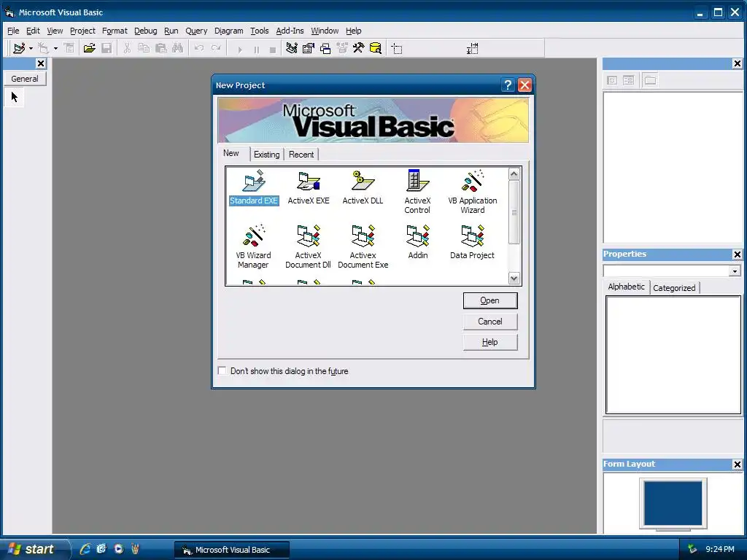The image size is (747, 560).
Task: Open the Diagram menu
Action: 228,31
